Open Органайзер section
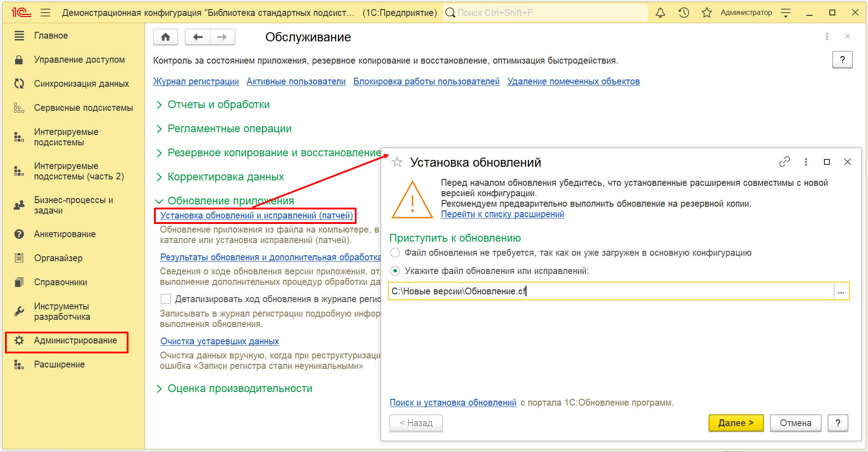 point(58,258)
